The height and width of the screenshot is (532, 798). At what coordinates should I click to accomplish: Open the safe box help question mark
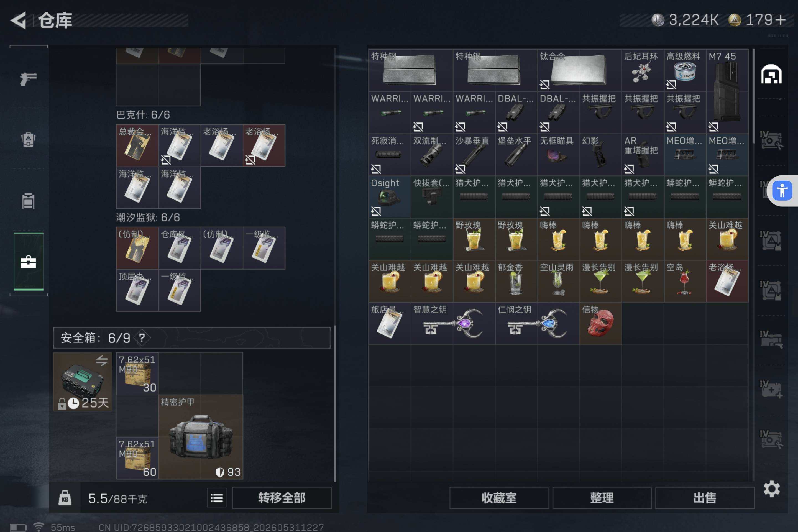142,337
